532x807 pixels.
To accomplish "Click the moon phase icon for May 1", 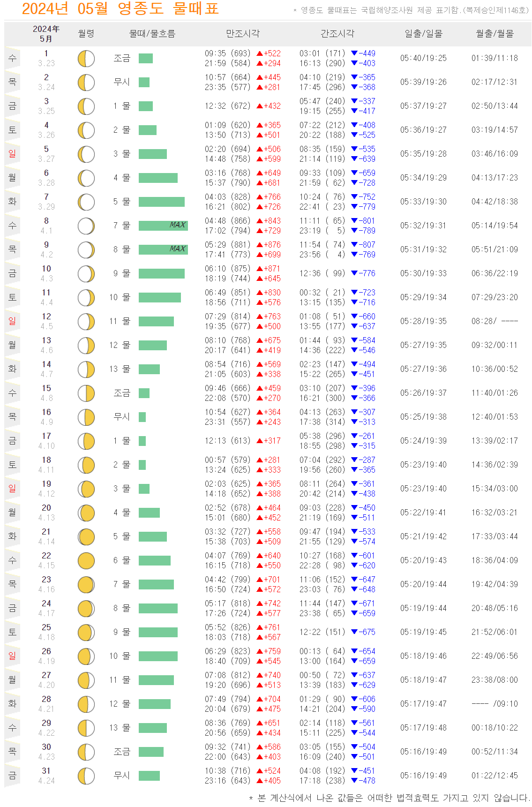I will coord(86,59).
